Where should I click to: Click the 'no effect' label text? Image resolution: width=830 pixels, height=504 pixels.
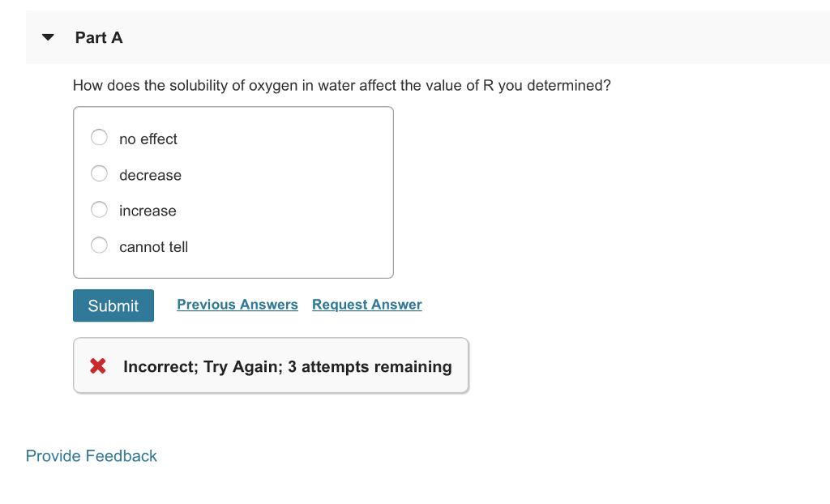[x=148, y=139]
